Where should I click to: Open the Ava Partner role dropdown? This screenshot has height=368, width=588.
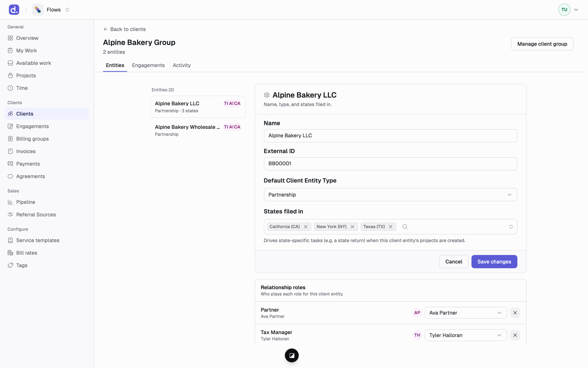click(x=466, y=313)
